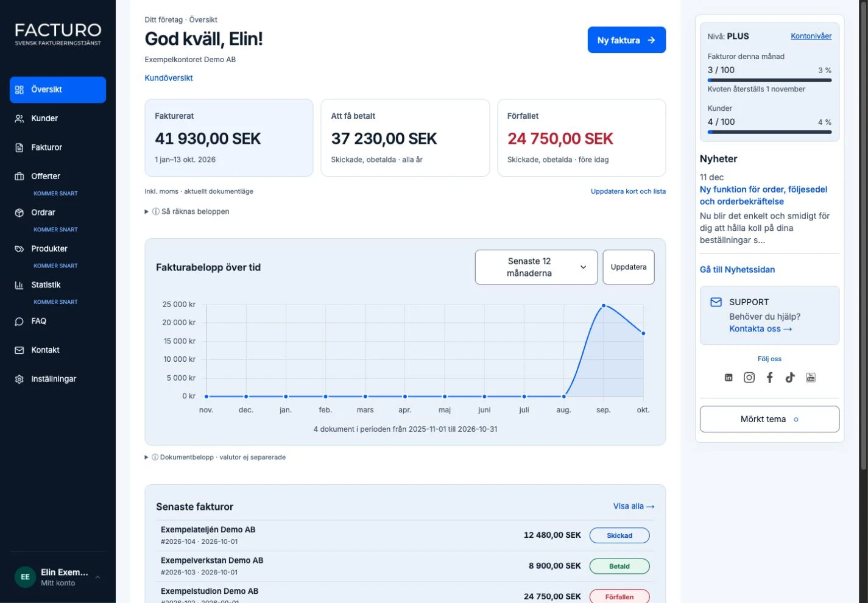Click the Facturo logo in the sidebar

[58, 34]
